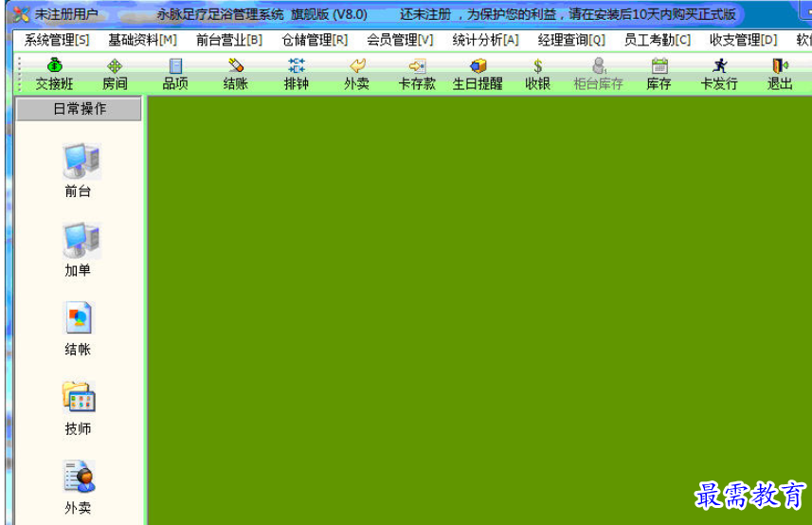This screenshot has height=525, width=812.
Task: Click the greyed 柜台库存 counter stock icon
Action: coord(598,75)
